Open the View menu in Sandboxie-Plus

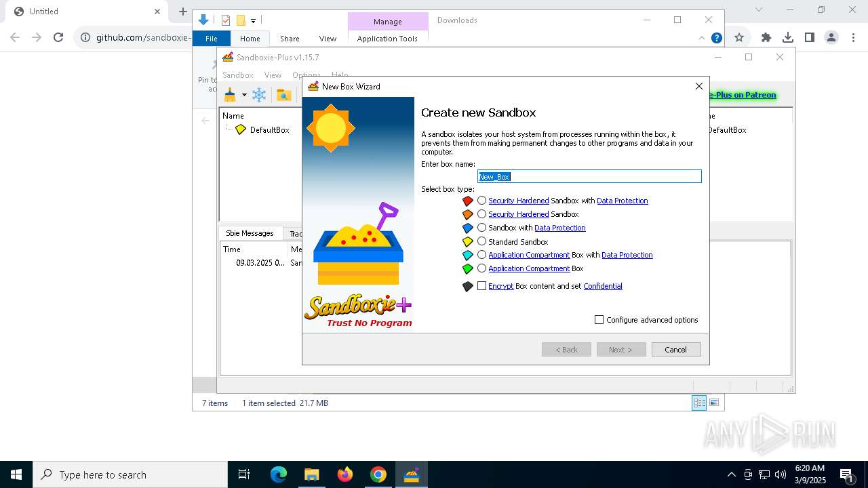273,75
